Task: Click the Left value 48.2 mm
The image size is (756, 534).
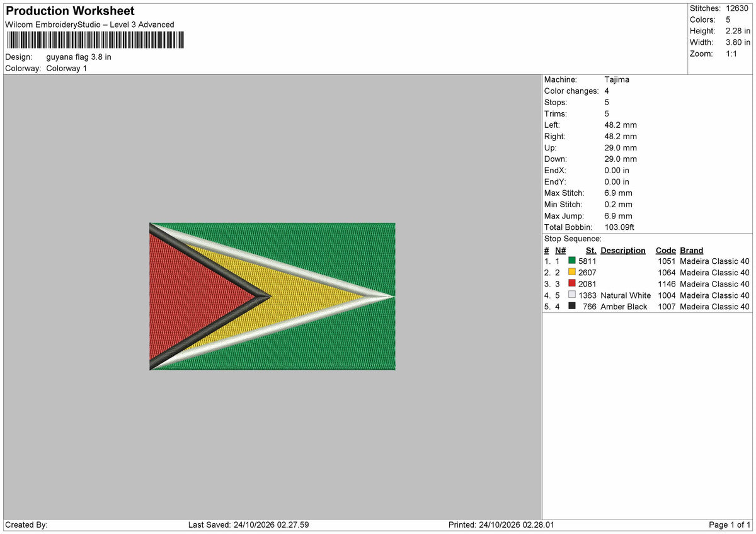Action: [621, 125]
